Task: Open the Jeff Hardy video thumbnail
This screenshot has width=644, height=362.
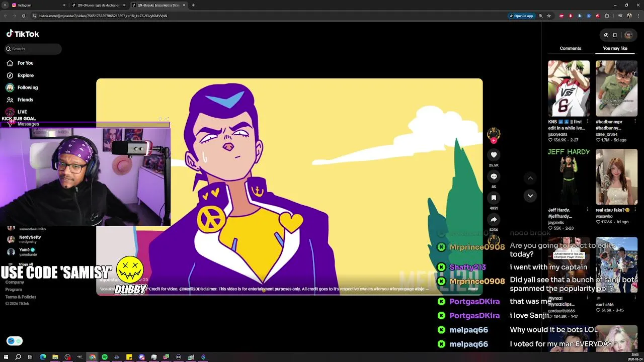Action: pos(569,177)
